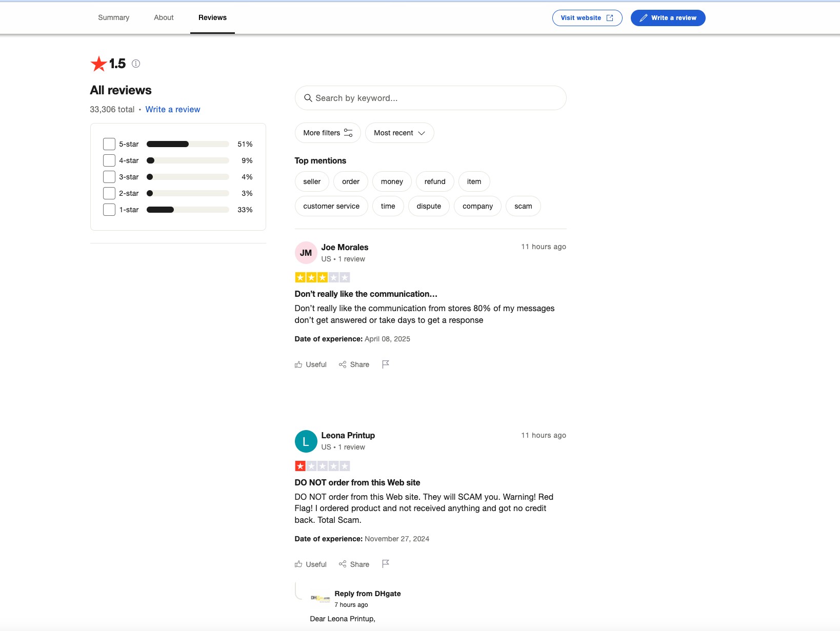Click the magnifier icon in keyword search
Viewport: 840px width, 631px height.
pyautogui.click(x=308, y=98)
